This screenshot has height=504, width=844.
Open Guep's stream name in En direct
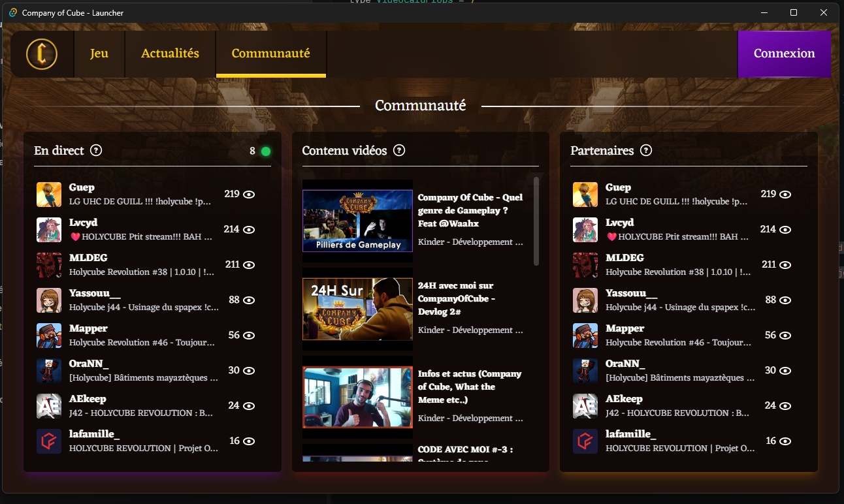click(x=82, y=188)
